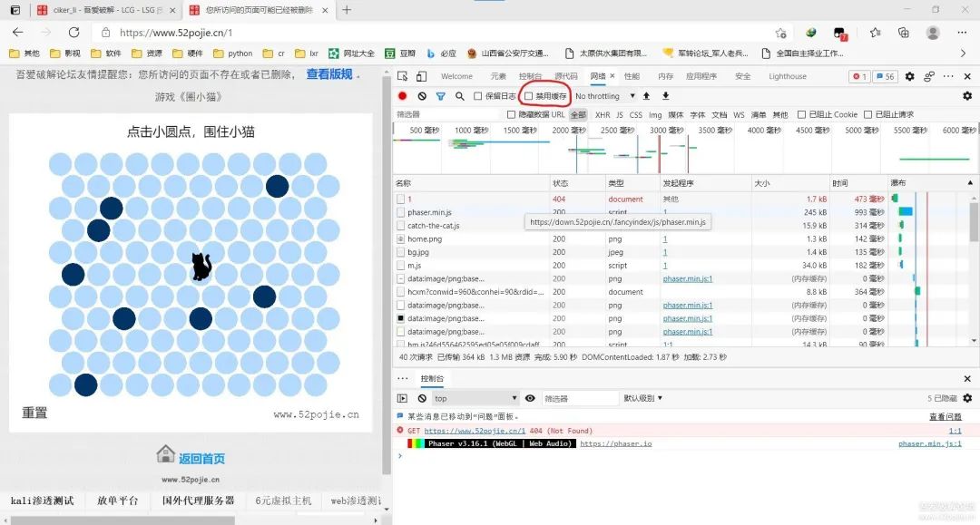
Task: Click the 重置 button in the cat game
Action: (x=34, y=413)
